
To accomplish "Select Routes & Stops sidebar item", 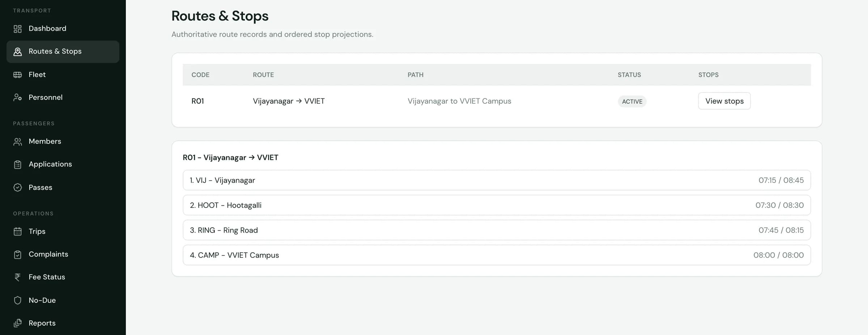I will [63, 51].
